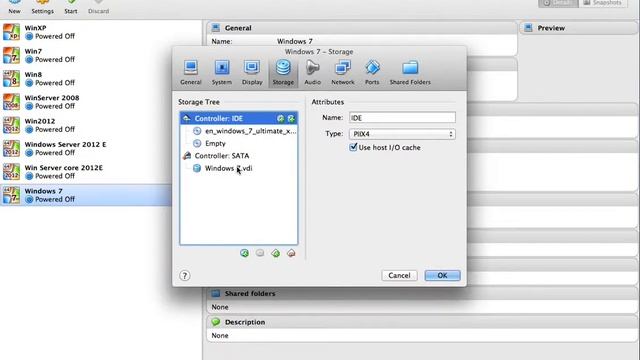This screenshot has height=360, width=640.
Task: Open the Display settings tab
Action: coord(252,73)
